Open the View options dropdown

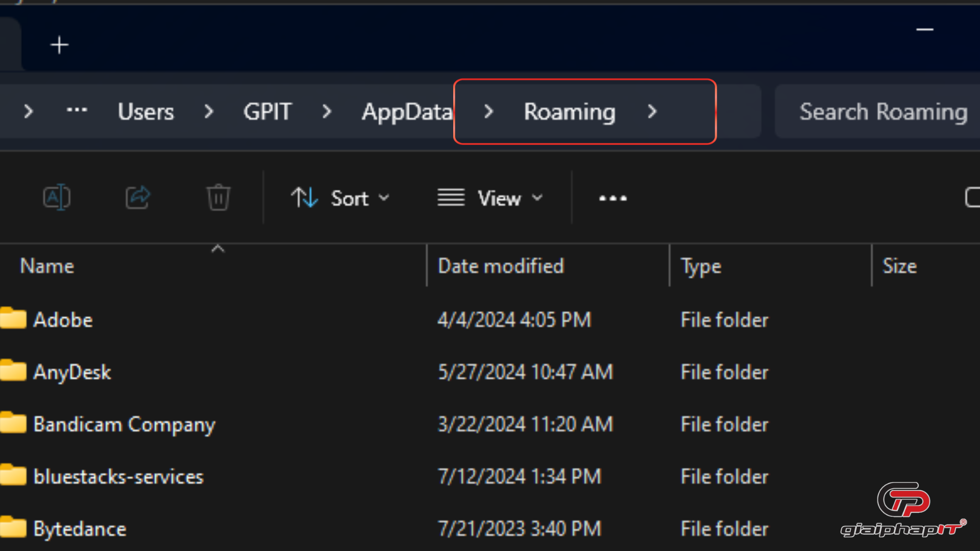click(x=536, y=198)
